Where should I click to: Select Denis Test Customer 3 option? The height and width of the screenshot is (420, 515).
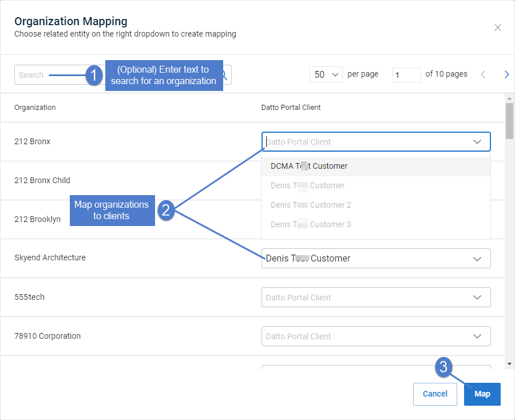click(x=376, y=224)
